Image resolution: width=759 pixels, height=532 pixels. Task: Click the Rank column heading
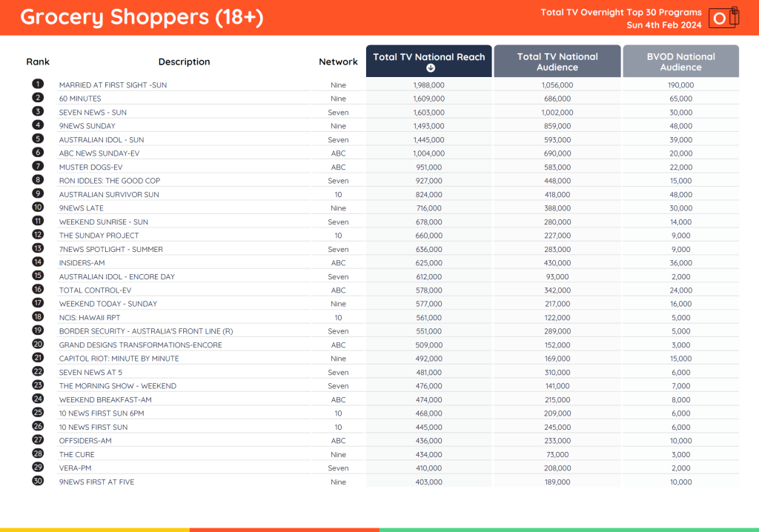pyautogui.click(x=38, y=62)
